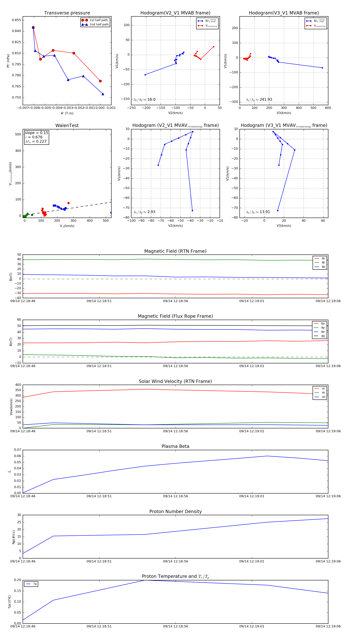The width and height of the screenshot is (351, 644).
Task: Click the 'Np(#/cc)' y-axis label
Action: click(x=13, y=537)
